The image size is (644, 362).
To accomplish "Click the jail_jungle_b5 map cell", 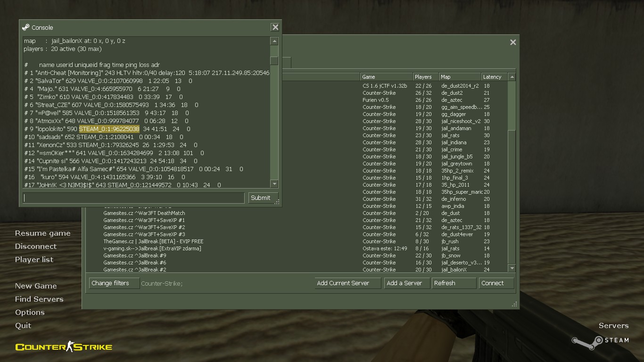I will pyautogui.click(x=457, y=156).
